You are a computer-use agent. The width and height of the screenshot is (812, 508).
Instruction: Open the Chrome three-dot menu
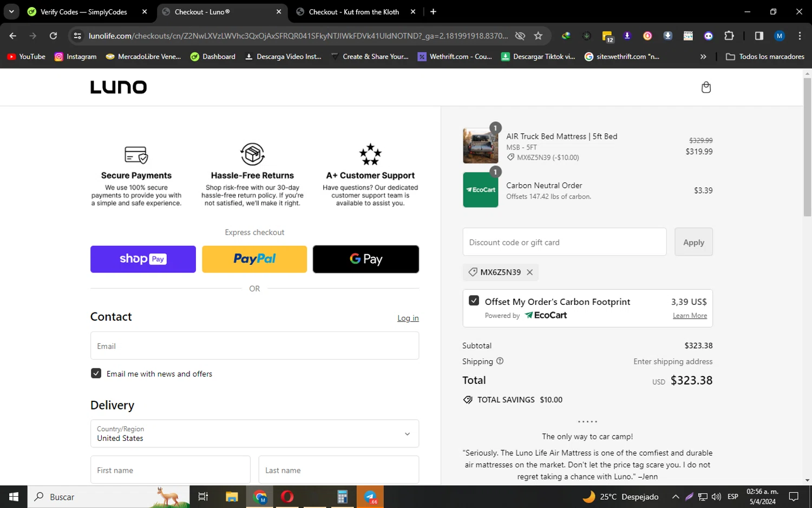(800, 36)
